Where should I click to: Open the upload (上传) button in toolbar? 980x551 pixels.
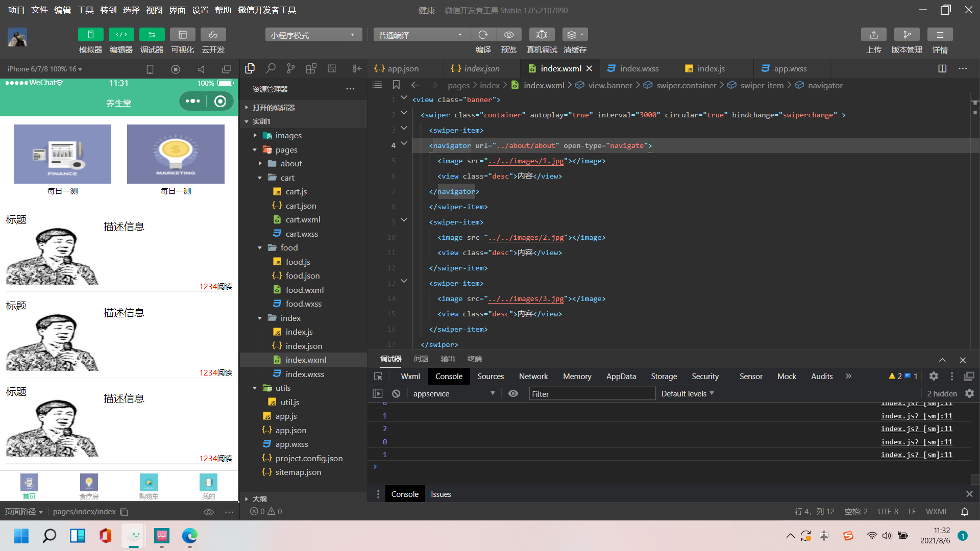(873, 35)
